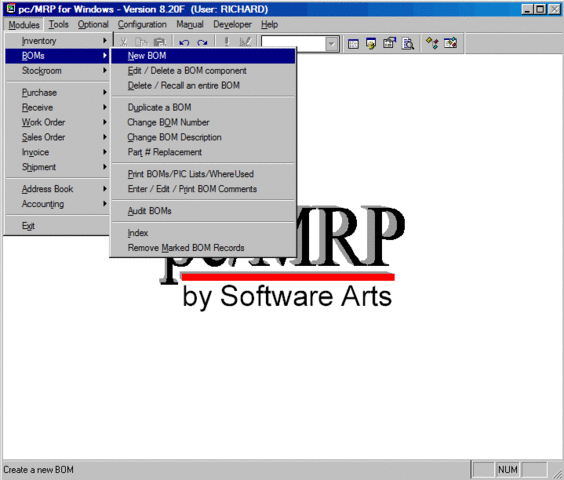Screen dimensions: 564x480
Task: Click the 'Create a new BOM' status text
Action: 38,470
